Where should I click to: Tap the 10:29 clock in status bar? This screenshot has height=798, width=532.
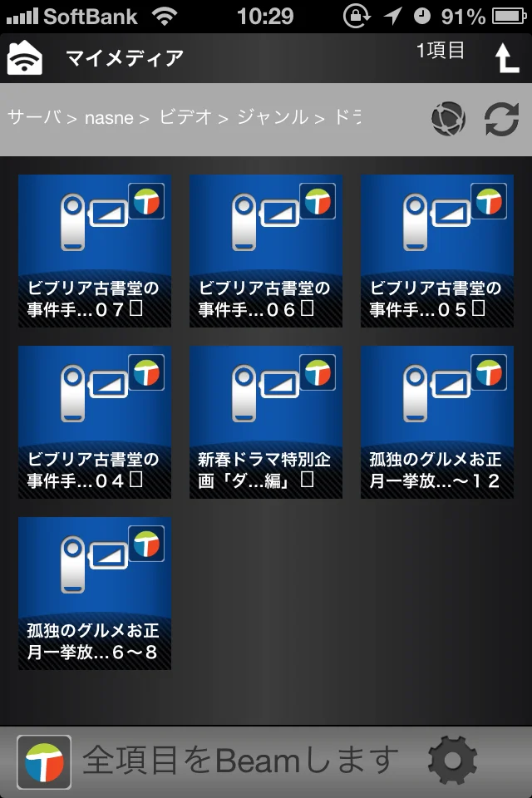point(265,17)
